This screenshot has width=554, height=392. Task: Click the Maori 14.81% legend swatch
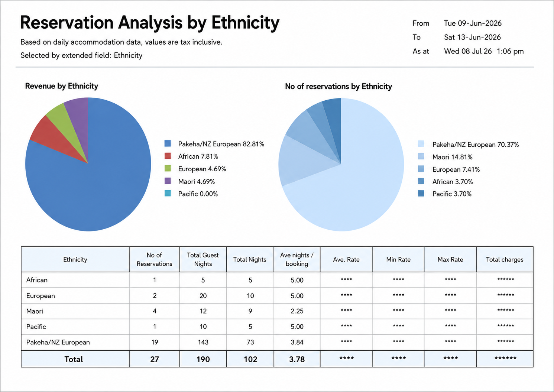[x=421, y=156]
